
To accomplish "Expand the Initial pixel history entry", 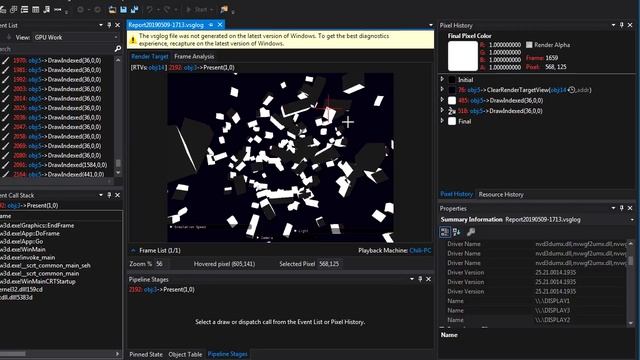I will (x=442, y=79).
